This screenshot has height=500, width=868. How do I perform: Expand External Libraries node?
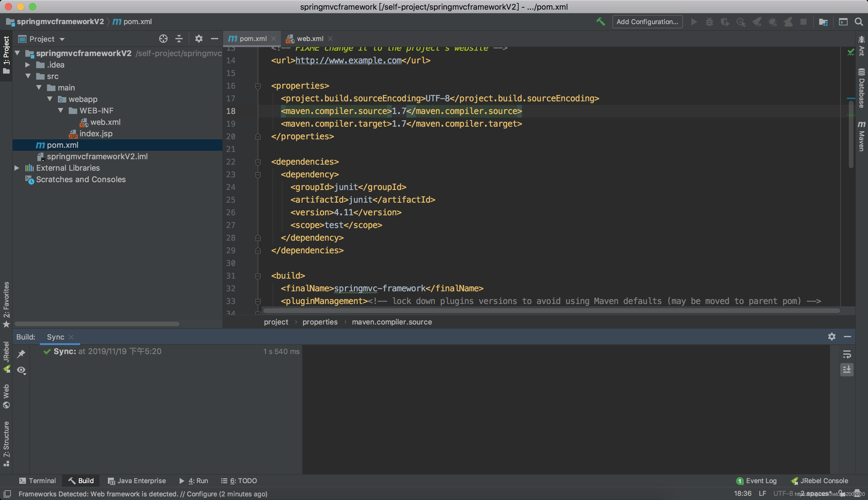17,168
